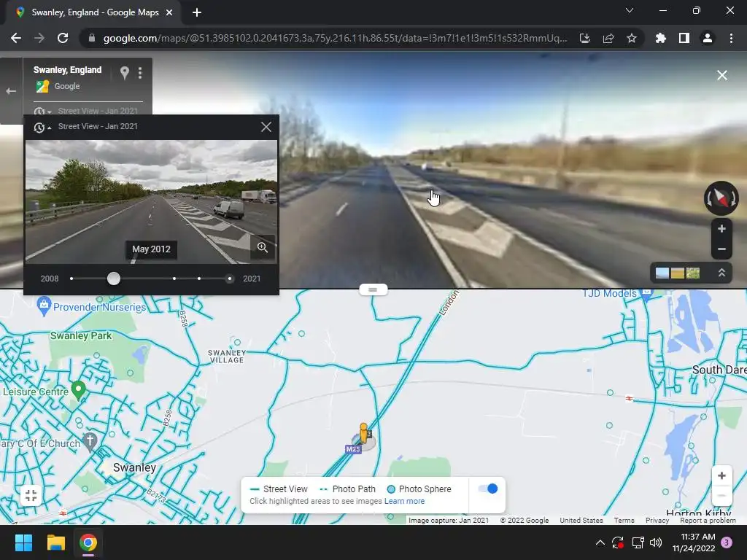Zoom in on the Street View image
747x560 pixels.
(721, 229)
